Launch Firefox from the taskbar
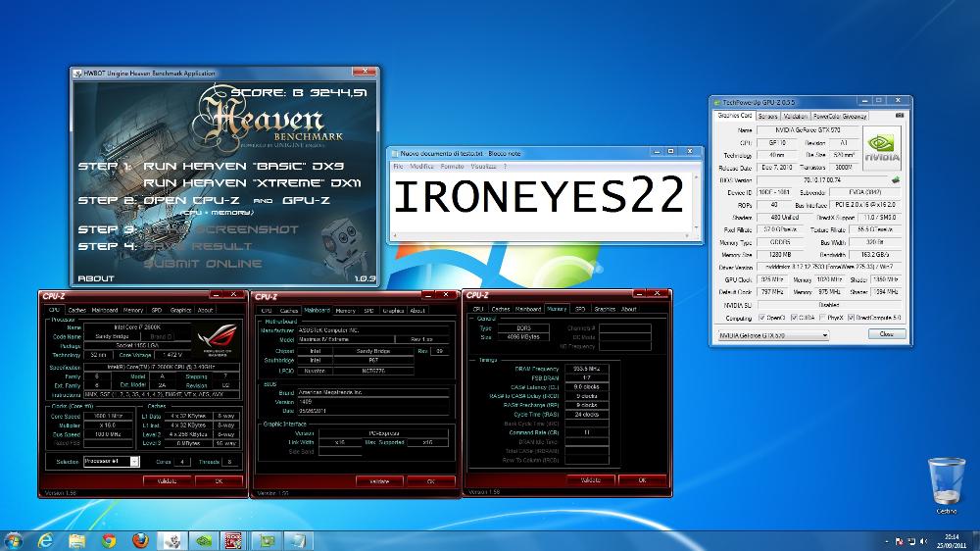The height and width of the screenshot is (551, 980). 140,540
